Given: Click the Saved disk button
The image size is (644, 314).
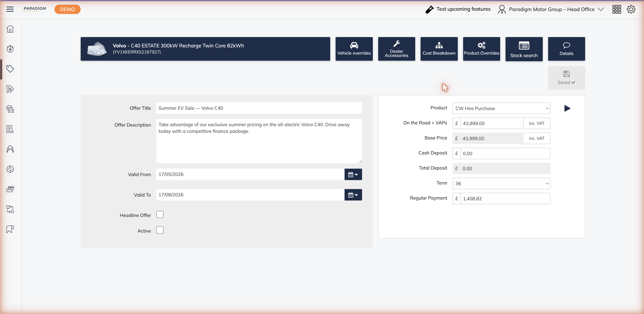Looking at the screenshot, I should click(x=566, y=78).
